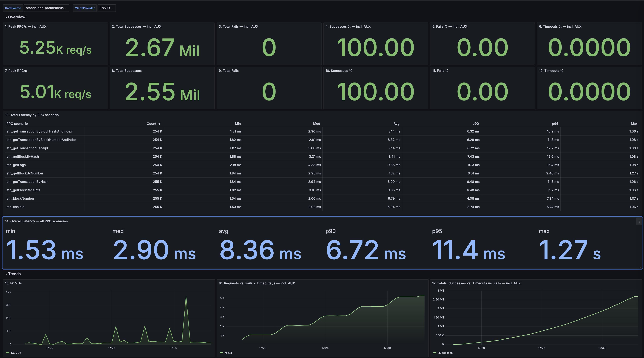The width and height of the screenshot is (644, 358).
Task: Open the ENVIO Web3Provider dropdown
Action: click(106, 8)
